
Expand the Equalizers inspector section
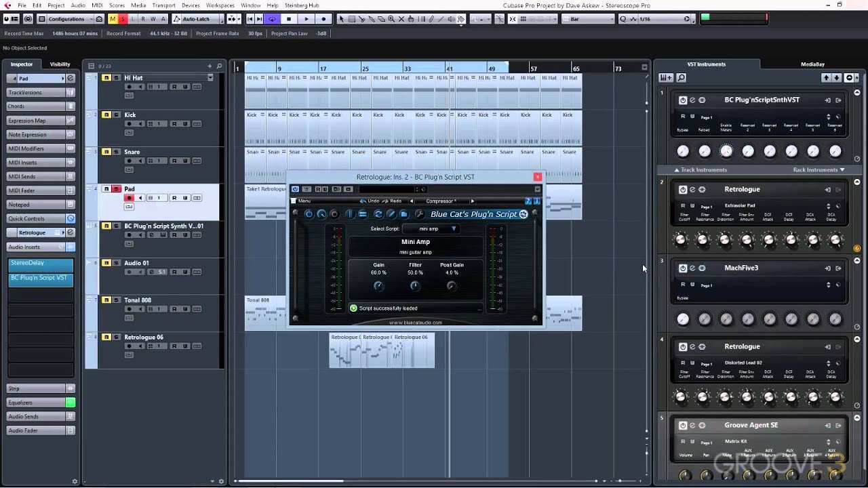click(x=35, y=403)
